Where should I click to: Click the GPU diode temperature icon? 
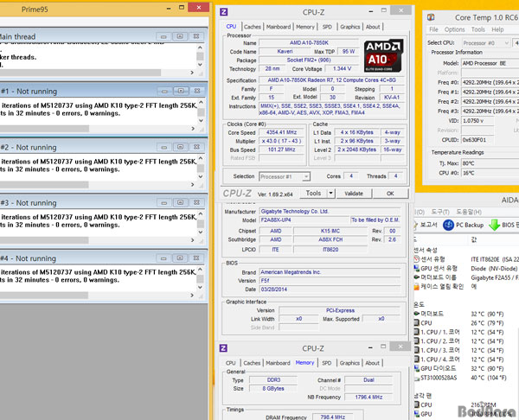pyautogui.click(x=416, y=368)
